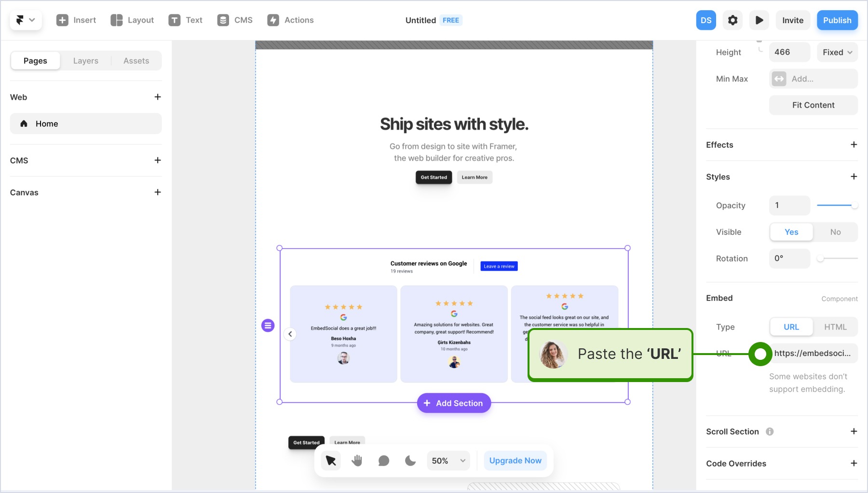This screenshot has height=493, width=868.
Task: Add a new CMS collection
Action: 158,160
